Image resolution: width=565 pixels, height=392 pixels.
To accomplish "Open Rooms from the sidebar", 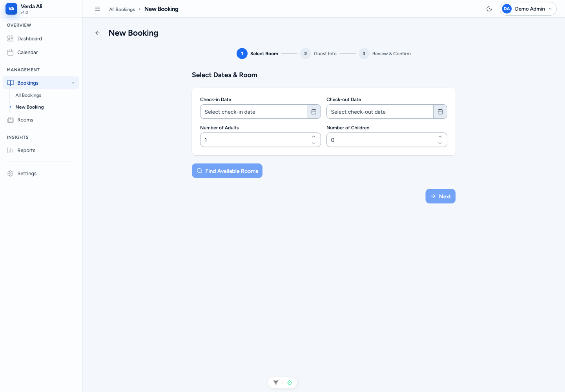I will (x=41, y=120).
